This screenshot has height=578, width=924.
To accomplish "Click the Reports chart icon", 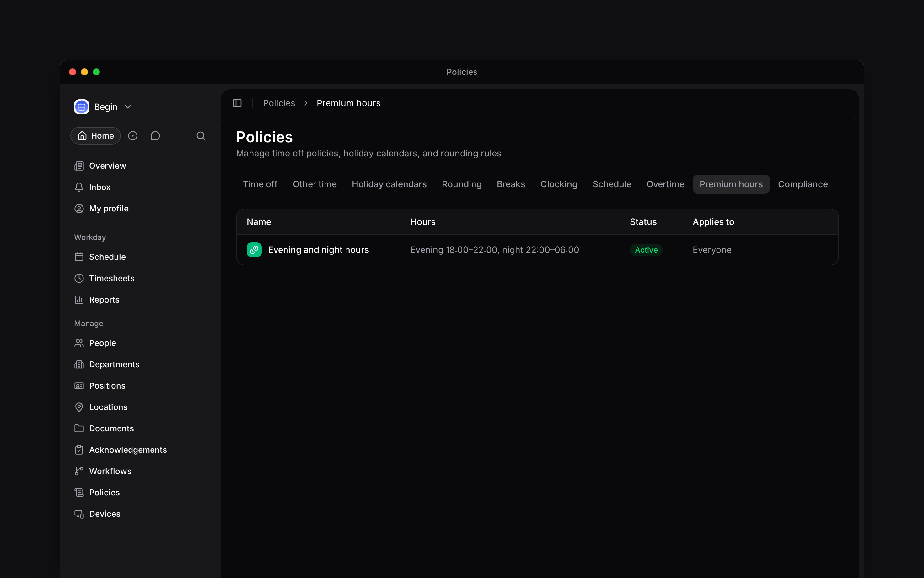I will click(79, 300).
